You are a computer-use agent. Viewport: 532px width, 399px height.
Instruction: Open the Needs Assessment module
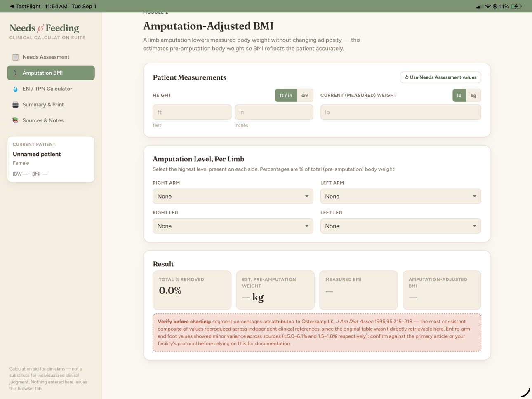[51, 57]
